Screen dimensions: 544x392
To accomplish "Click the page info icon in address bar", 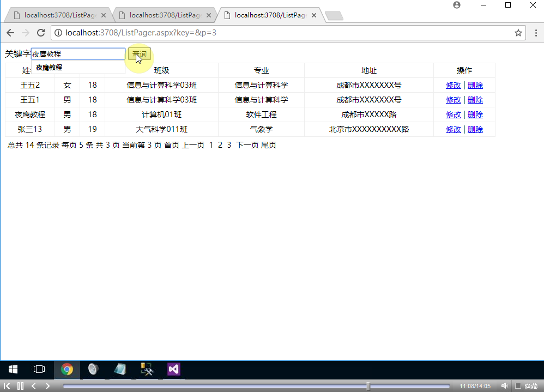I will tap(58, 33).
